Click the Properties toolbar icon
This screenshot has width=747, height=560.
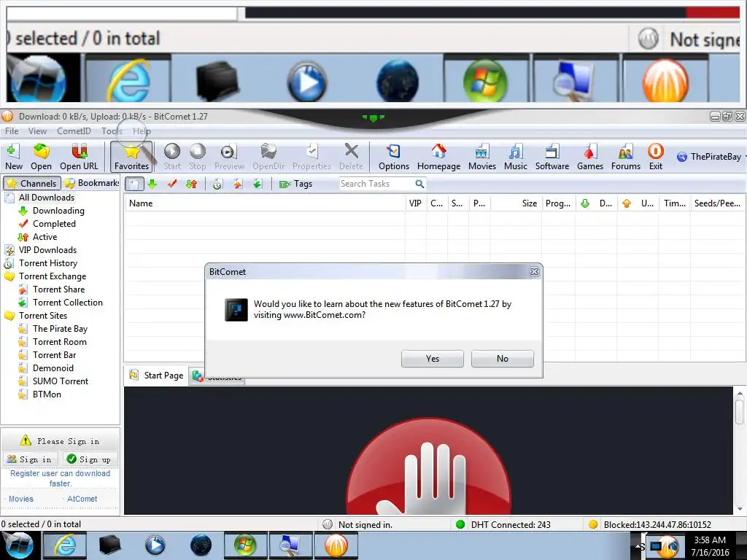coord(311,157)
